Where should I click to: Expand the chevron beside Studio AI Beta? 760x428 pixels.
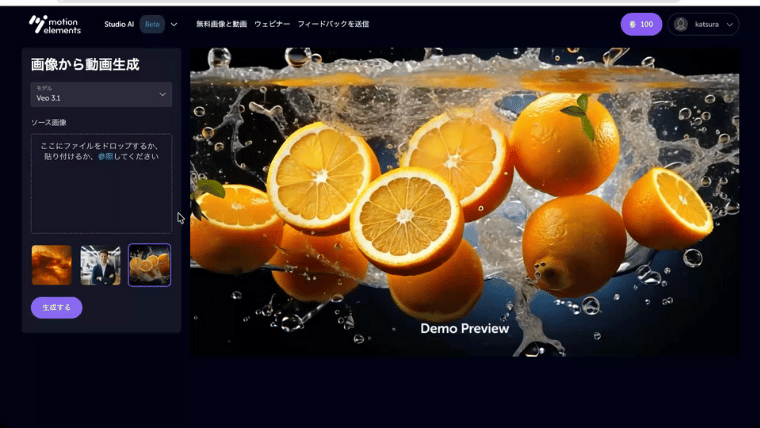[174, 24]
